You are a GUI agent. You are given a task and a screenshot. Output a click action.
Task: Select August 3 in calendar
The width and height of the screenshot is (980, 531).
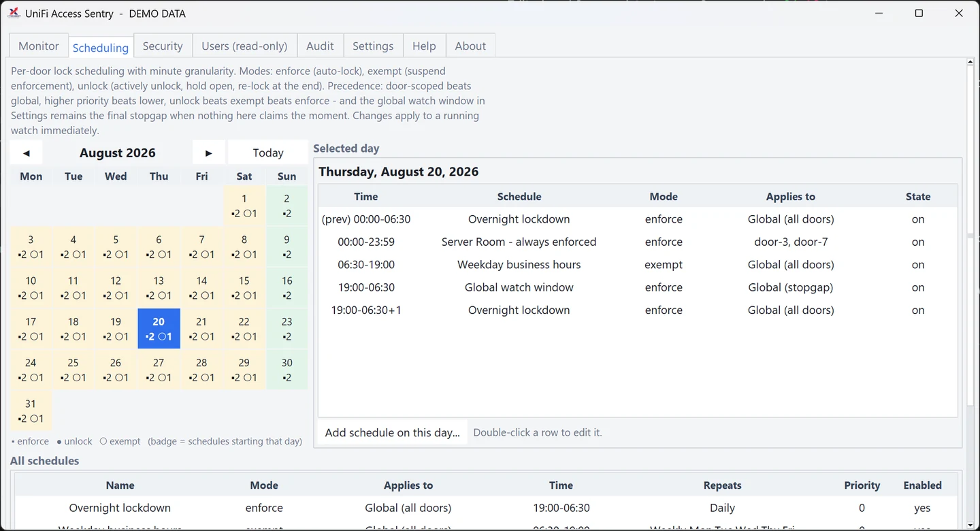31,246
